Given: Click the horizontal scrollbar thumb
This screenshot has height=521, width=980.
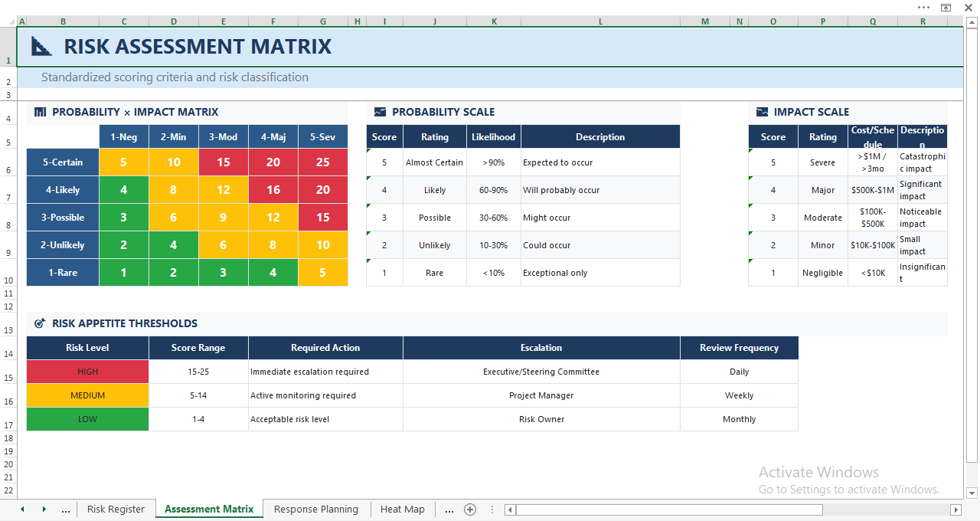Looking at the screenshot, I should 669,510.
